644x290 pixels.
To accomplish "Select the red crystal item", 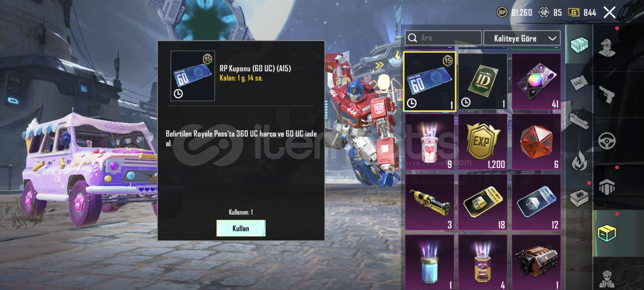I will 536,142.
